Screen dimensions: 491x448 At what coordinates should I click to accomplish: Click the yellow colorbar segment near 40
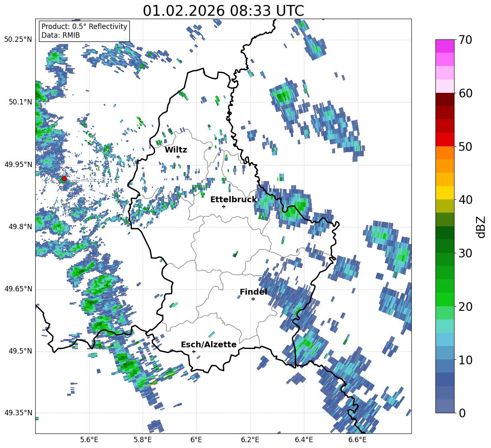[x=445, y=193]
